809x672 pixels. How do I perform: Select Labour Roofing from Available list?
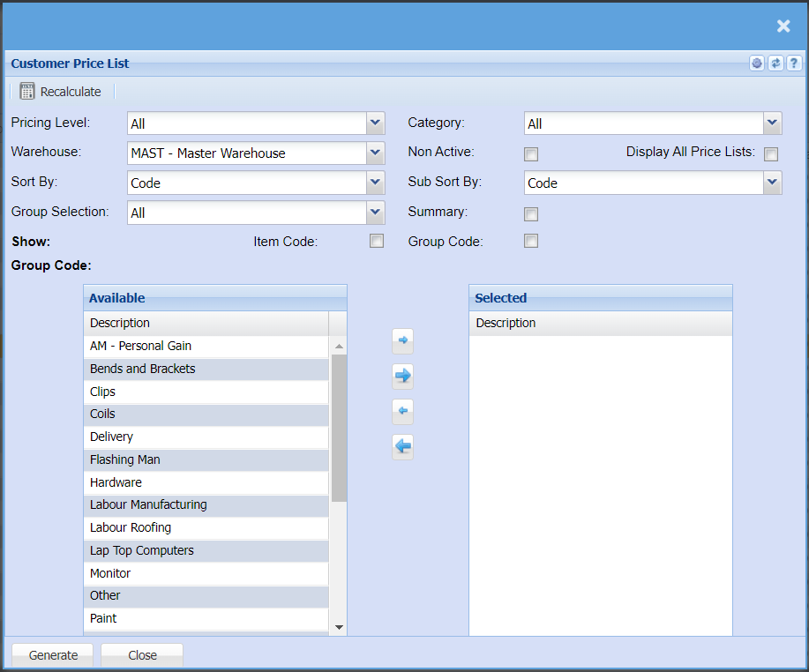tap(131, 527)
